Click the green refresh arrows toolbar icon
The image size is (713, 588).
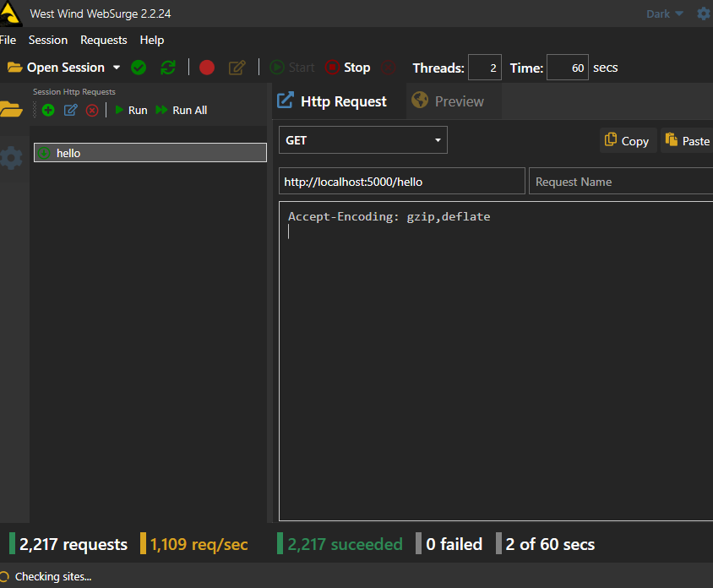(168, 68)
